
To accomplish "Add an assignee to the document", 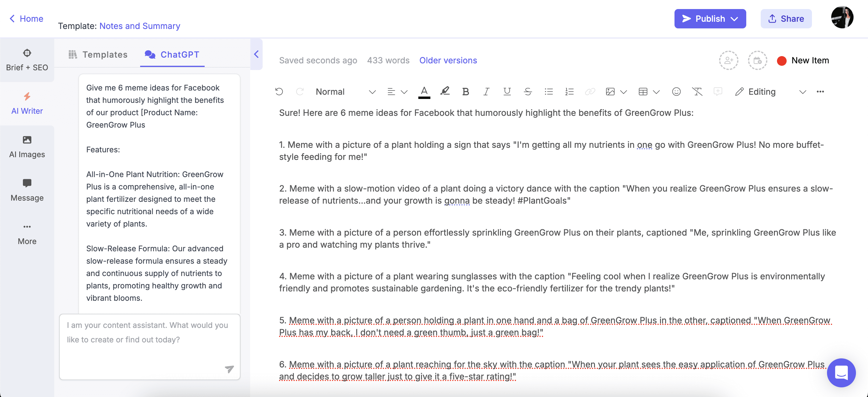I will pos(728,60).
